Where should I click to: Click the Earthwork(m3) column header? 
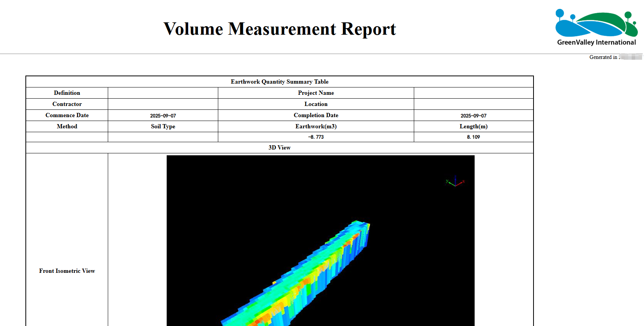click(316, 126)
